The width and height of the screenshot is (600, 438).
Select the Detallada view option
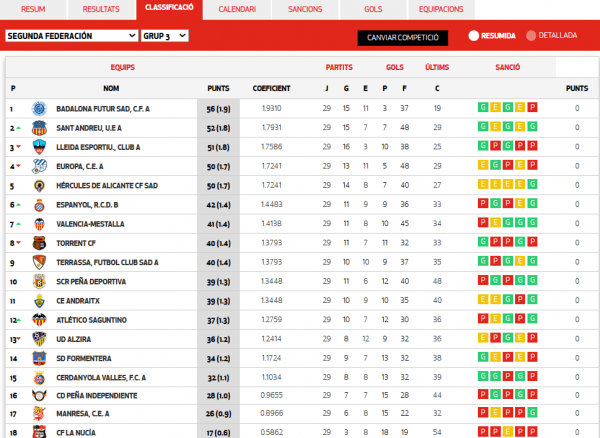551,36
